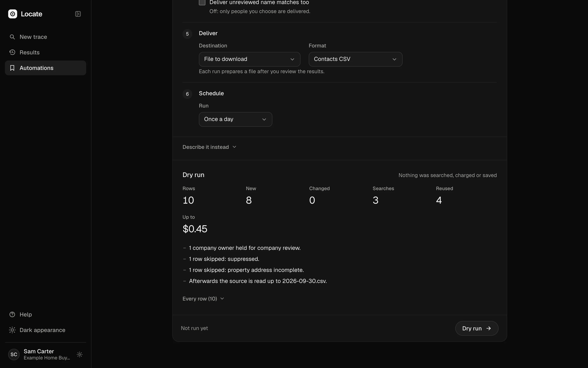Click the SC avatar circle

14,354
